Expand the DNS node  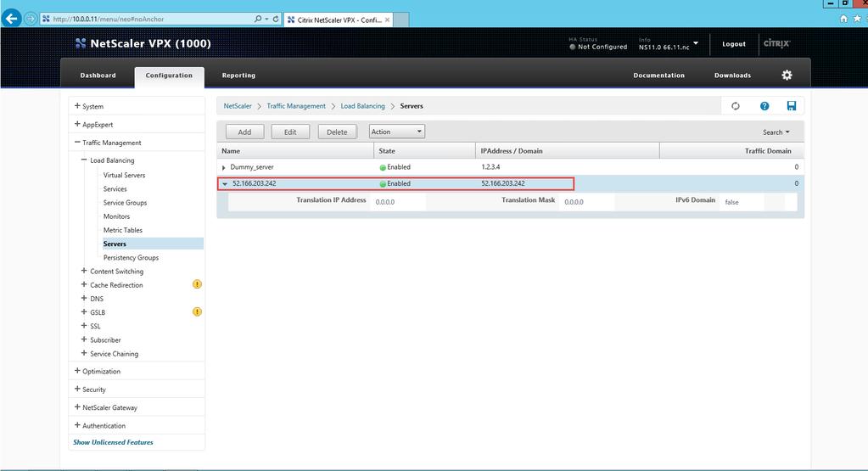[84, 299]
